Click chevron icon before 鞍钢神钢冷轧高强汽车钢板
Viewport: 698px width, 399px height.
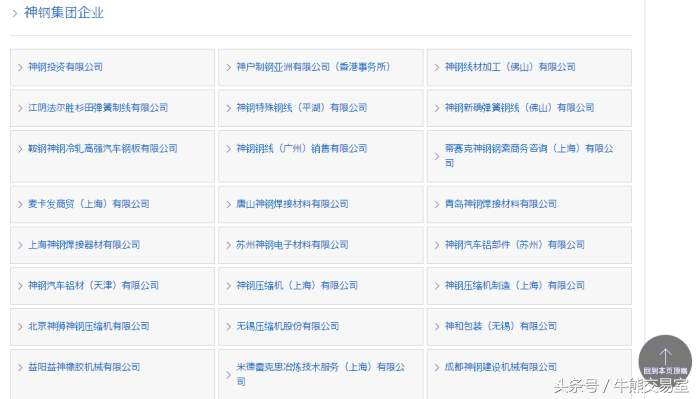point(20,149)
